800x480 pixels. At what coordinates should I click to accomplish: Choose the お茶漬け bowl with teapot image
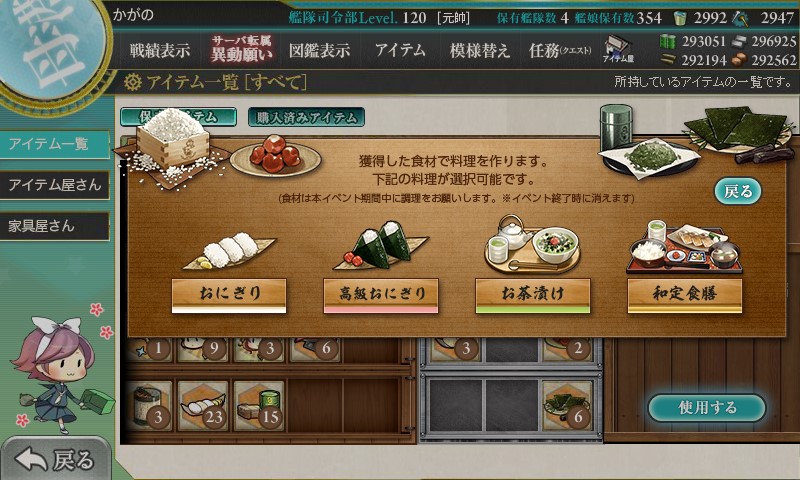click(532, 244)
